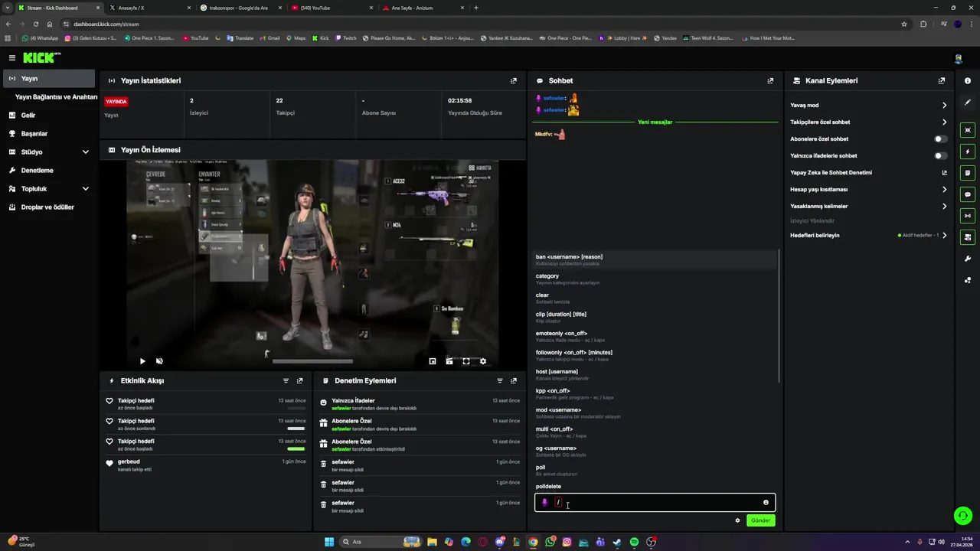The width and height of the screenshot is (980, 551).
Task: Filter the Denetim Eylemleri list
Action: (500, 380)
